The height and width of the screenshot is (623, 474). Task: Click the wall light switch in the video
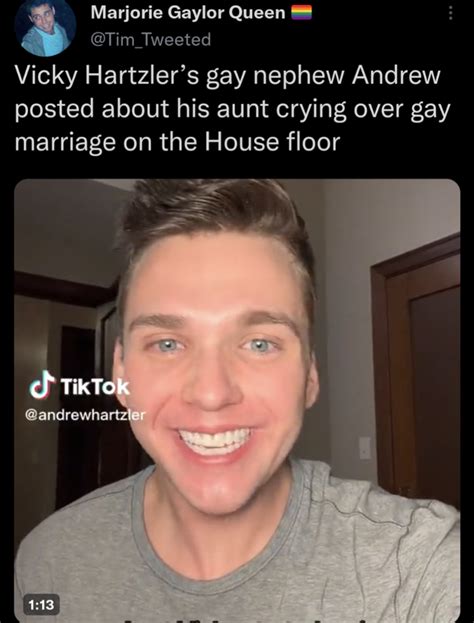365,448
